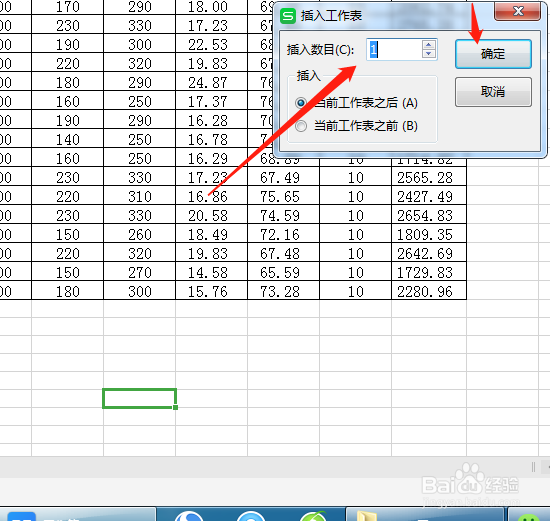The height and width of the screenshot is (521, 550).
Task: Select cell containing 18.49
Action: pyautogui.click(x=211, y=233)
